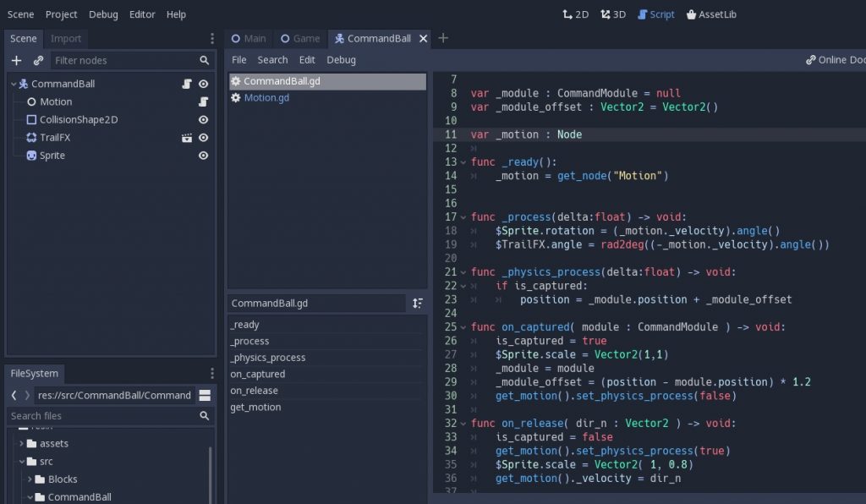Go forward in FileSystem history
The width and height of the screenshot is (866, 504).
(27, 395)
